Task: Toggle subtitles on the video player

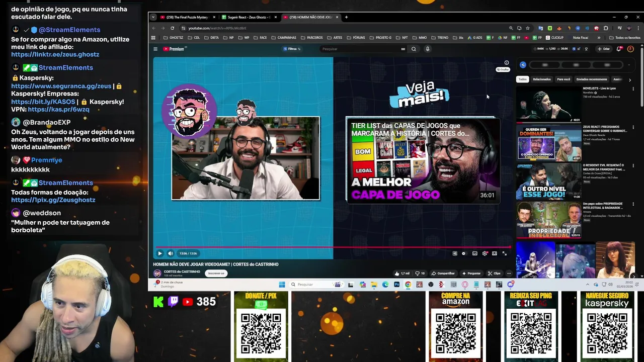Action: (x=474, y=253)
